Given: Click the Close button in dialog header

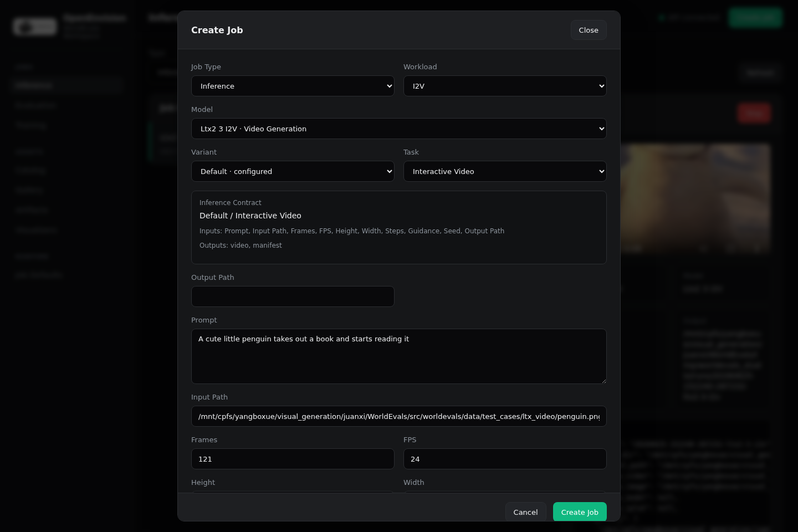Looking at the screenshot, I should tap(589, 30).
